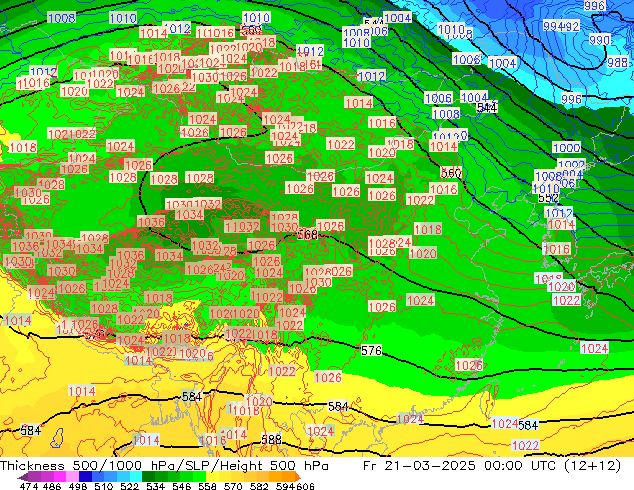
Task: Click the blue 988 pressure label
Action: click(x=617, y=62)
